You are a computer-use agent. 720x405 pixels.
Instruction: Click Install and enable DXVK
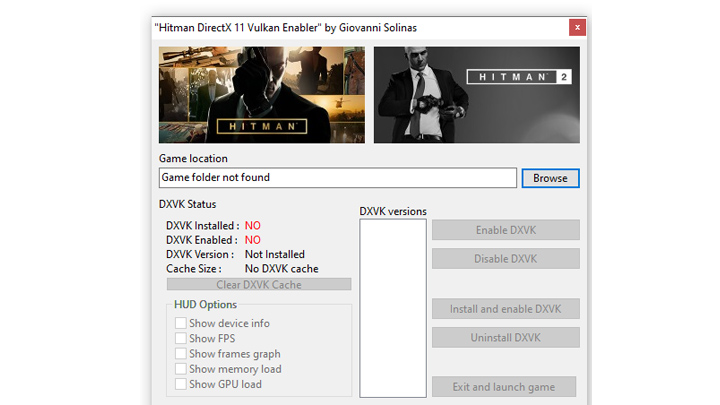pos(506,309)
